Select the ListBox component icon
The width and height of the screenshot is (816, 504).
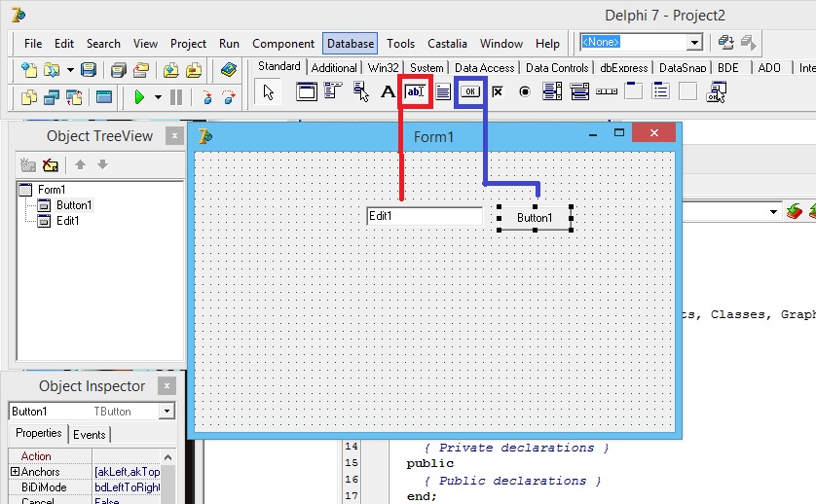[x=552, y=92]
